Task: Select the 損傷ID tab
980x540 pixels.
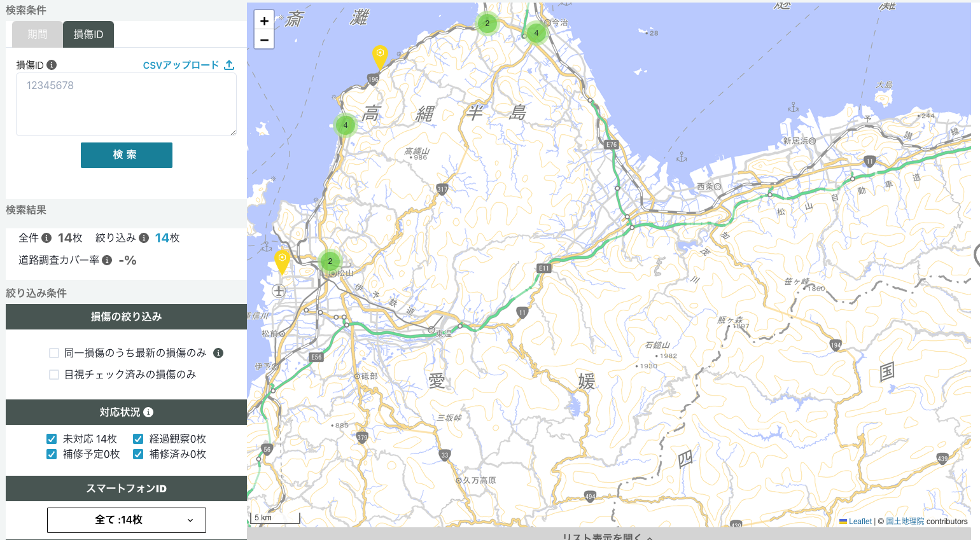Action: pos(88,34)
